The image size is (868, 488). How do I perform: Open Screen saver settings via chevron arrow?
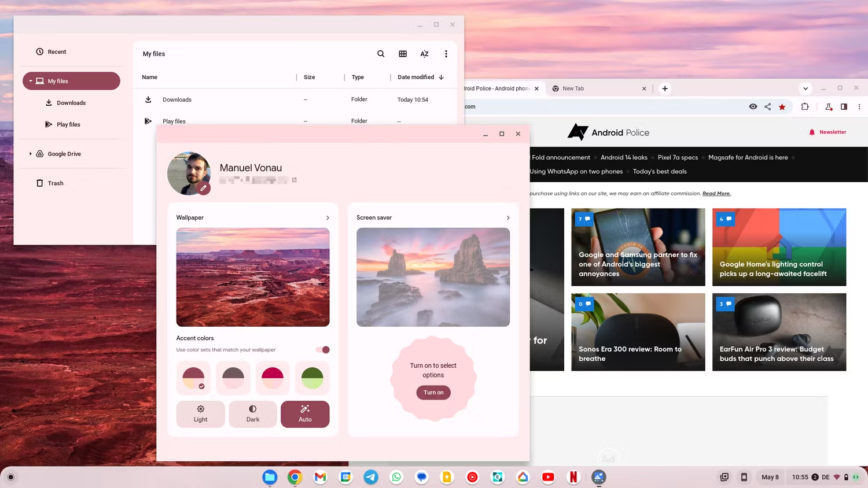pyautogui.click(x=508, y=218)
